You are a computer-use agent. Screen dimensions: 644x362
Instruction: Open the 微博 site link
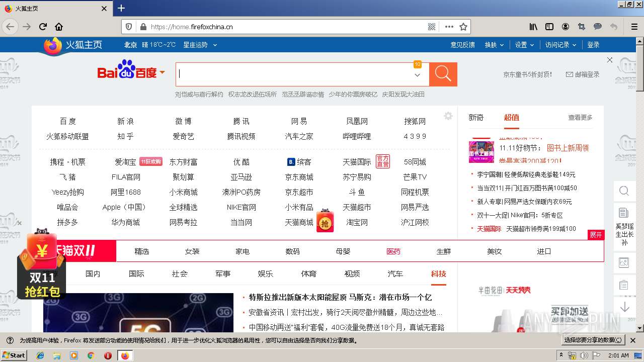coord(183,121)
